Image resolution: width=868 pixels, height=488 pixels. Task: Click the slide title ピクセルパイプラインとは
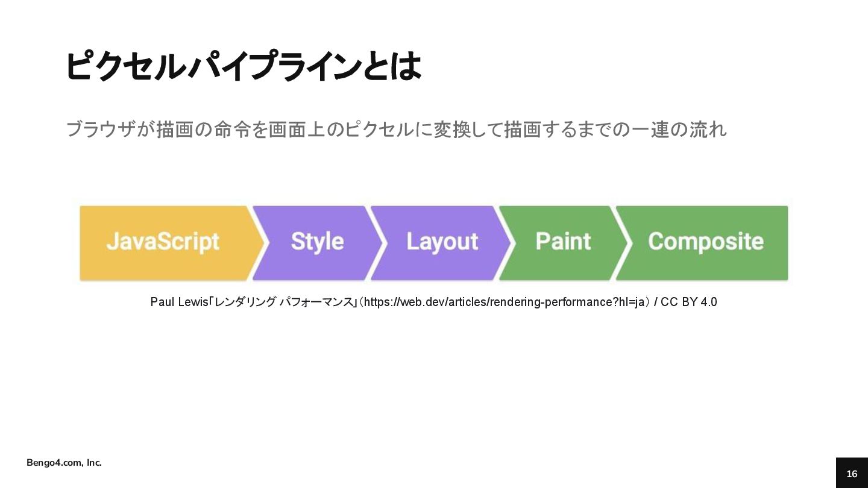point(243,66)
